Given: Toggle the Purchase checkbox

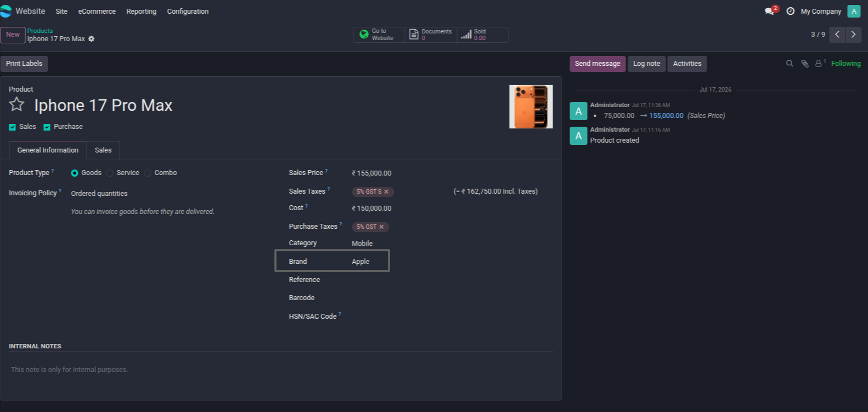Looking at the screenshot, I should coord(47,127).
